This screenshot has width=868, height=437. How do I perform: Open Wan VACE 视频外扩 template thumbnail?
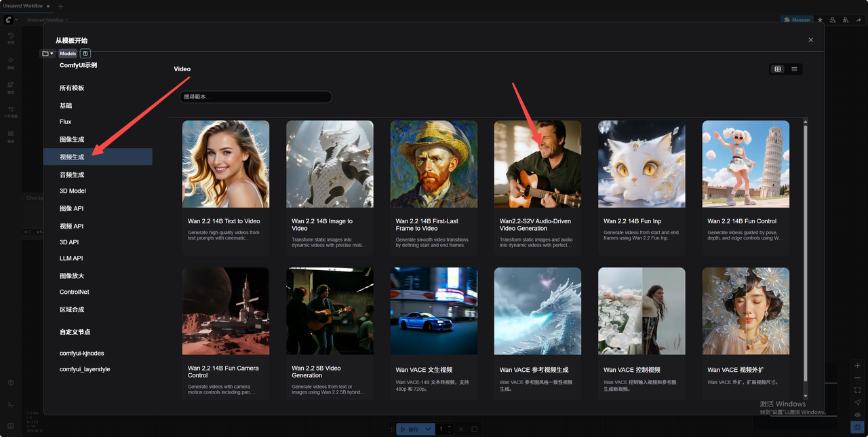tap(746, 311)
